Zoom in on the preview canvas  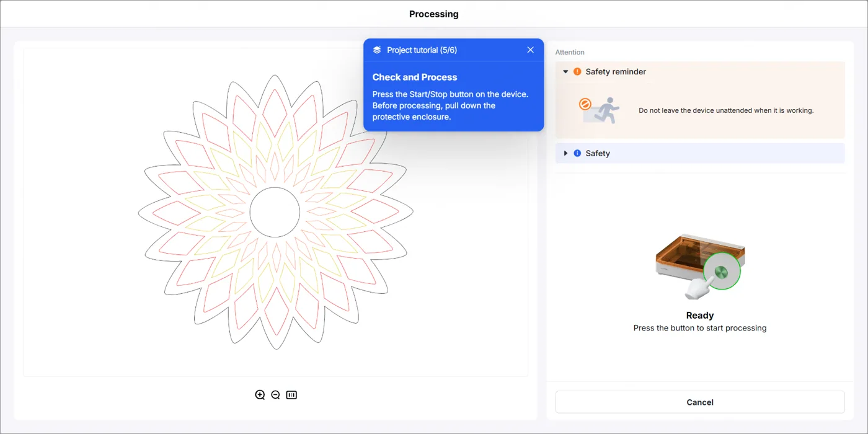pyautogui.click(x=260, y=395)
